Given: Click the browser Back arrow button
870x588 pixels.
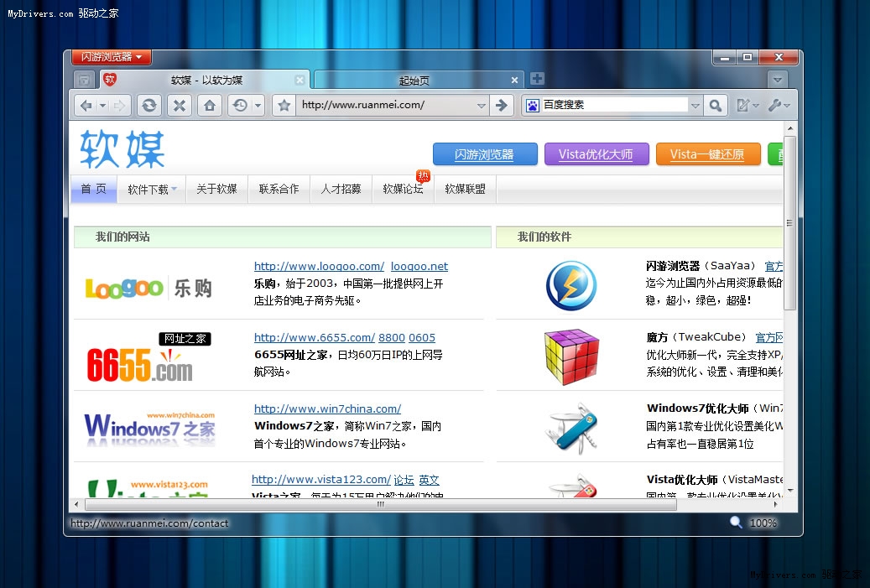Looking at the screenshot, I should click(x=86, y=106).
